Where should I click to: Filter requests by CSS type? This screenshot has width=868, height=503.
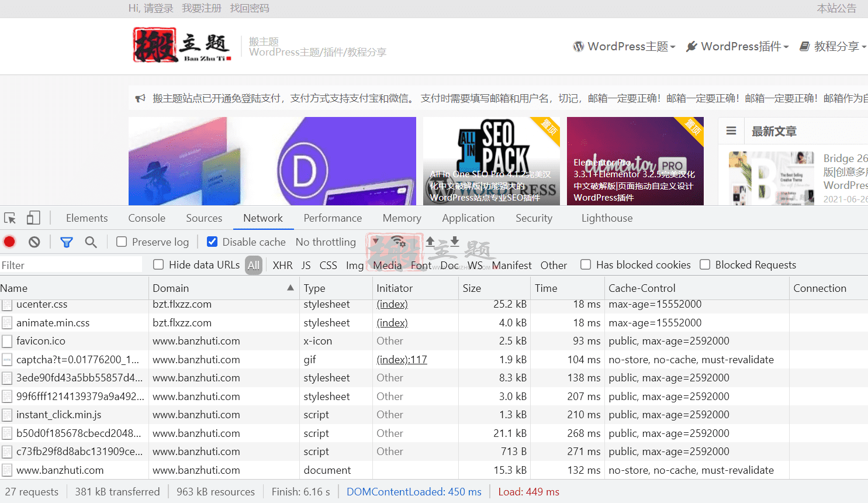[x=328, y=265]
